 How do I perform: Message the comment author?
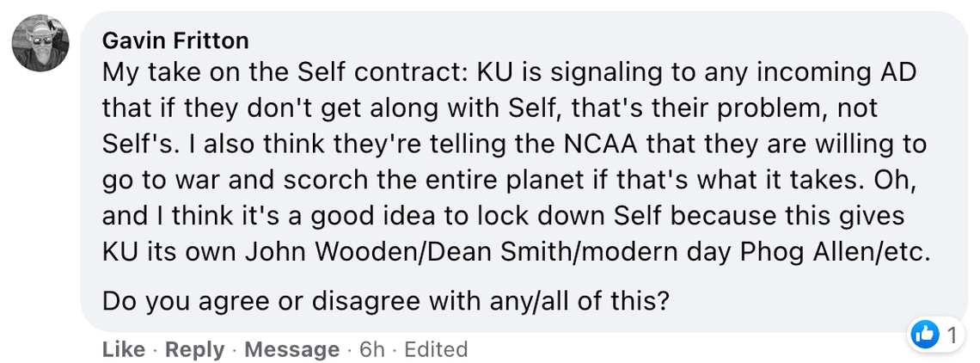click(x=291, y=349)
